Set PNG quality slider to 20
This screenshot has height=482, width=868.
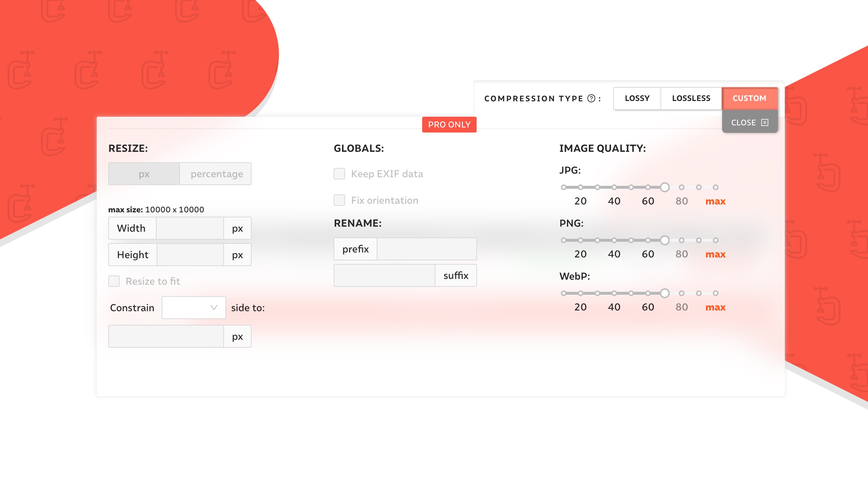[580, 240]
